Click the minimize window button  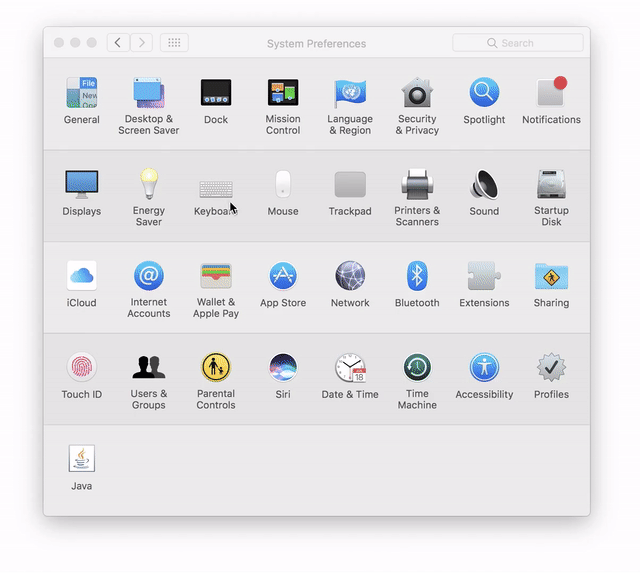(x=75, y=42)
